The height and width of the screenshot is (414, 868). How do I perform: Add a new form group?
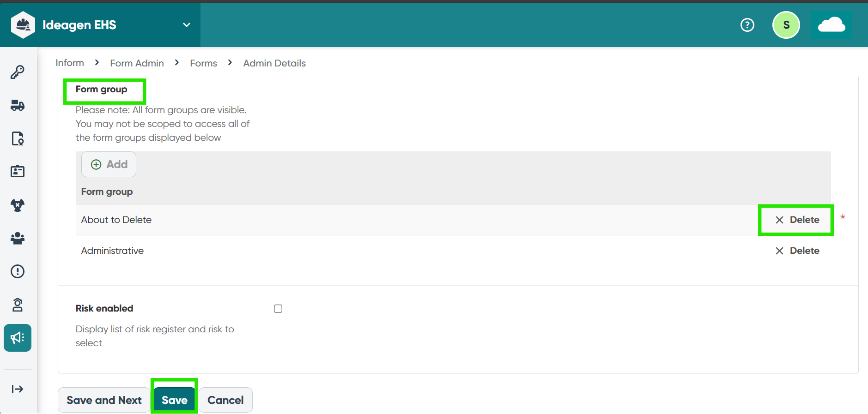click(109, 164)
